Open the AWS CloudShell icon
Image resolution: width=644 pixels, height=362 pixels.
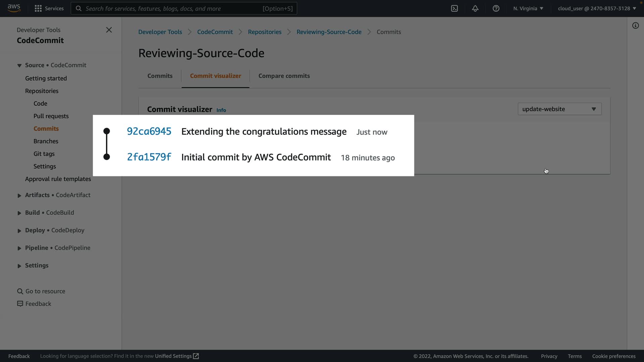coord(454,8)
